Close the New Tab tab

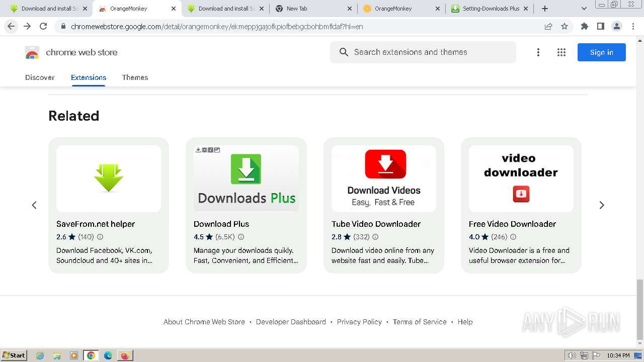pyautogui.click(x=350, y=9)
